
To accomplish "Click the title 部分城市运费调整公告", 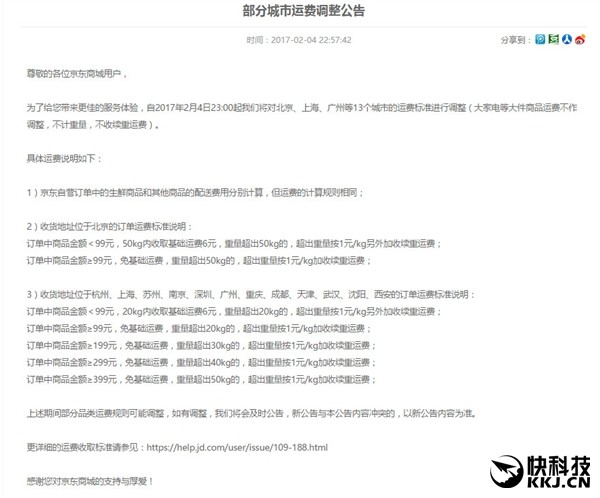I will [x=304, y=11].
